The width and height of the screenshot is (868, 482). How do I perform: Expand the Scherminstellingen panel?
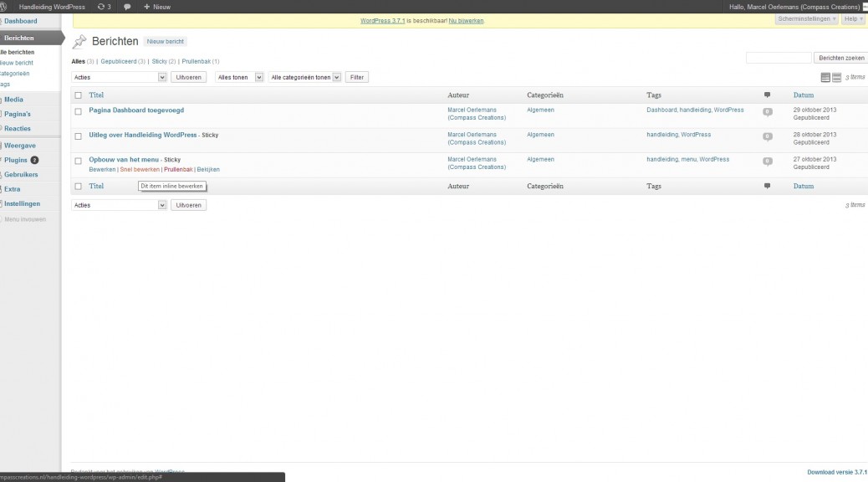[x=807, y=19]
